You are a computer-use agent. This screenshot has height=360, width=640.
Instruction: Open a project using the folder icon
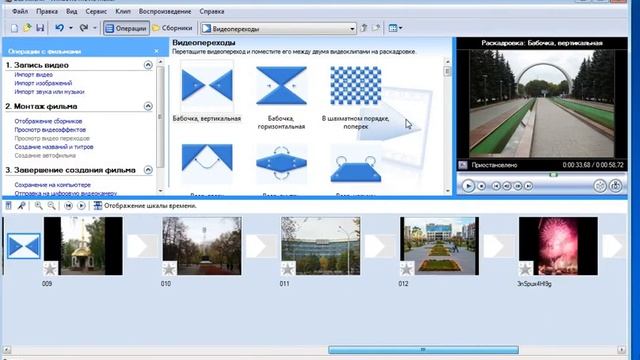coord(27,28)
